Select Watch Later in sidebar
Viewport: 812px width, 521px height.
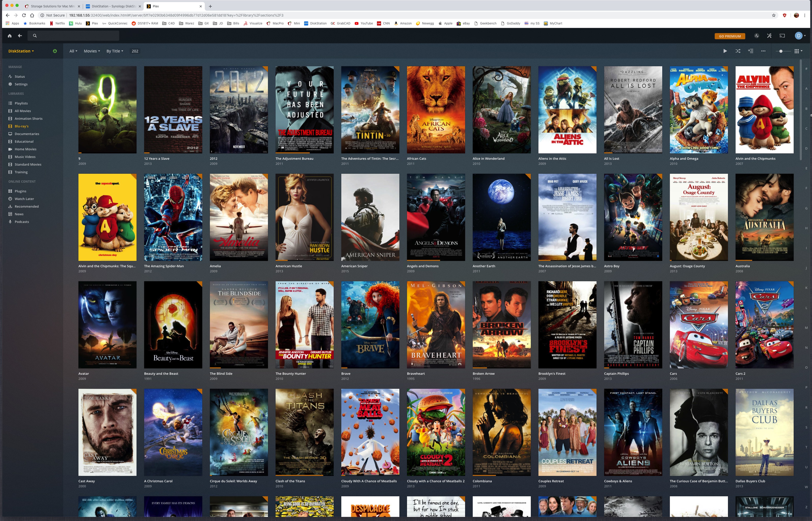tap(24, 199)
